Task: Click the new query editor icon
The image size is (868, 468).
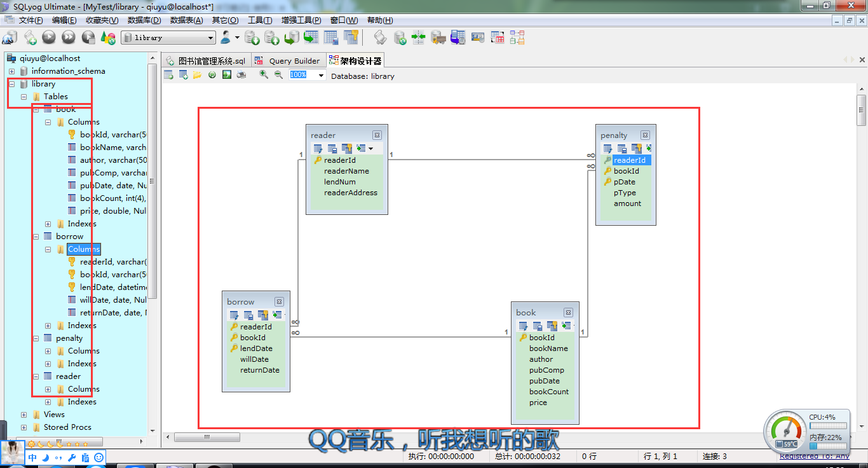Action: pyautogui.click(x=30, y=38)
